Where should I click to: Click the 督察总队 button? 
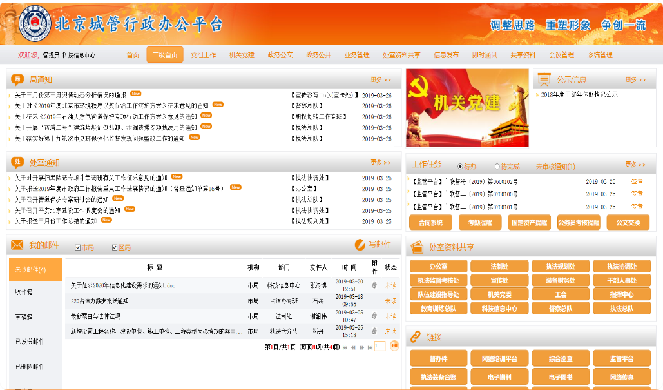click(x=560, y=308)
